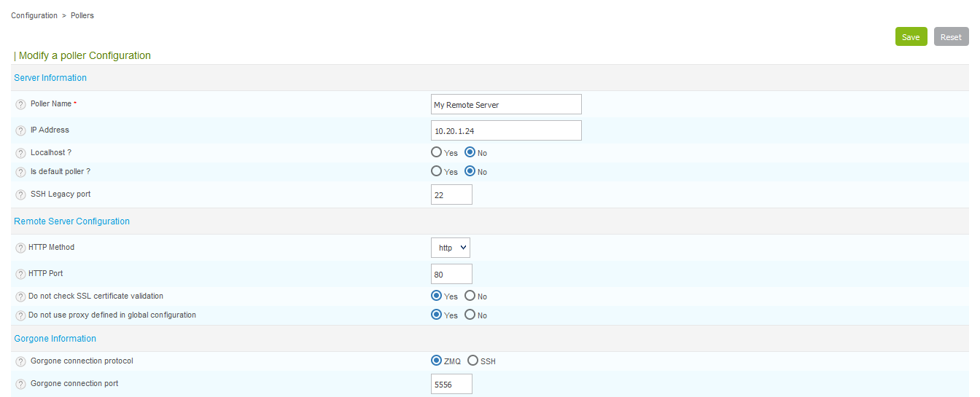Screen dimensions: 980x397
Task: Click Pollers in the breadcrumb
Action: tap(82, 15)
